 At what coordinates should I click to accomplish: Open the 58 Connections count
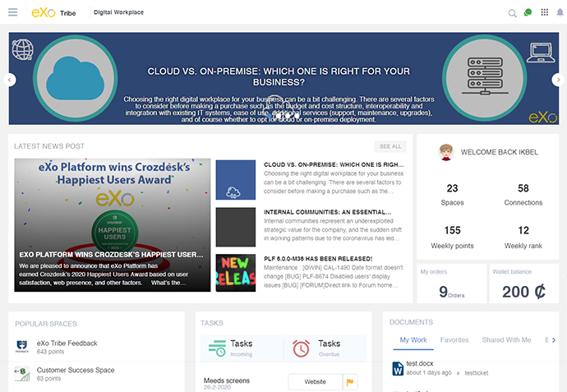coord(523,195)
